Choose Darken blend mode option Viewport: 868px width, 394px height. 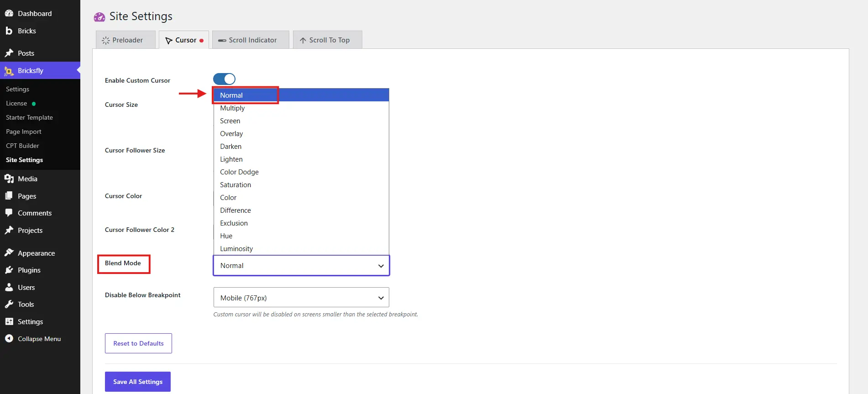[301, 146]
